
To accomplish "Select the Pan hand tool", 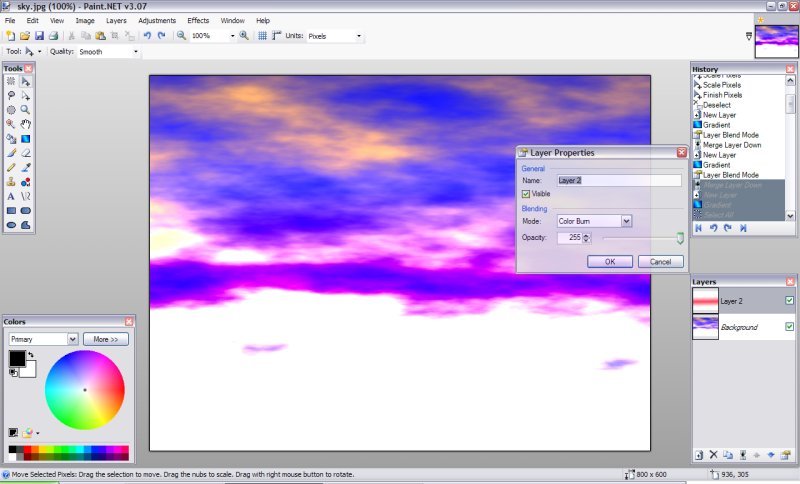I will pyautogui.click(x=25, y=124).
